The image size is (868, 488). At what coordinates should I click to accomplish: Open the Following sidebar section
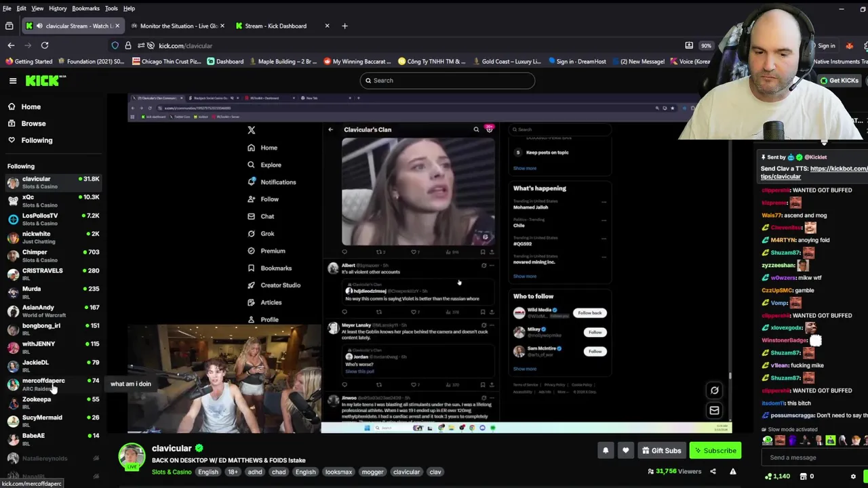coord(37,140)
